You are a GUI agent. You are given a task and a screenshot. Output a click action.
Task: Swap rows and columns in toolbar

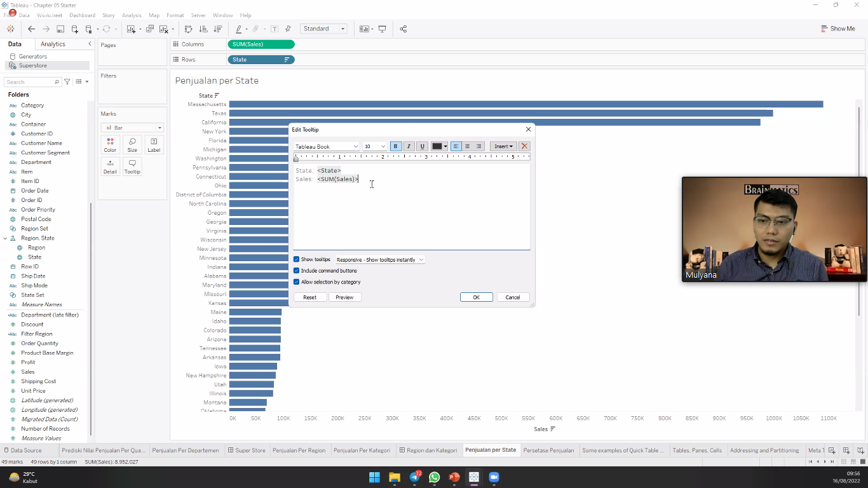188,29
